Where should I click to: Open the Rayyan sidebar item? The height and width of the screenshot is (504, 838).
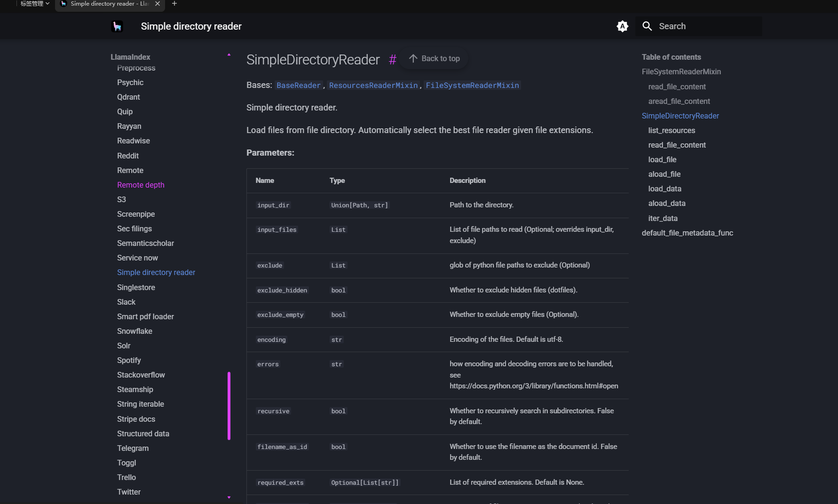[129, 126]
